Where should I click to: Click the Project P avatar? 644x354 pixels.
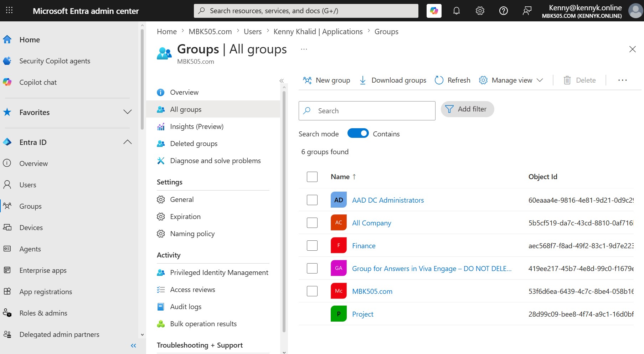click(x=339, y=314)
